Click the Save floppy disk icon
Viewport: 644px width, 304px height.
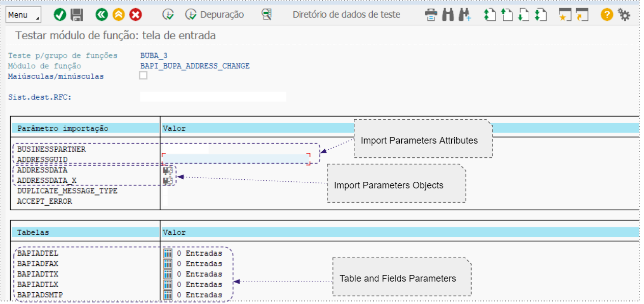pyautogui.click(x=76, y=15)
